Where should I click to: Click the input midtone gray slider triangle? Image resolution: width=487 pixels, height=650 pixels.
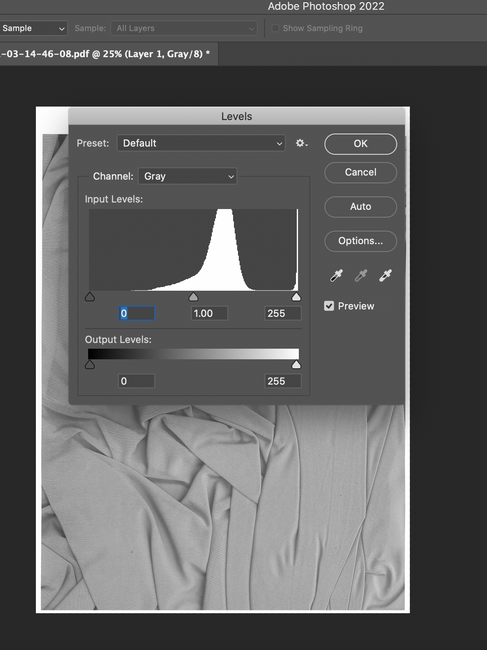coord(193,297)
